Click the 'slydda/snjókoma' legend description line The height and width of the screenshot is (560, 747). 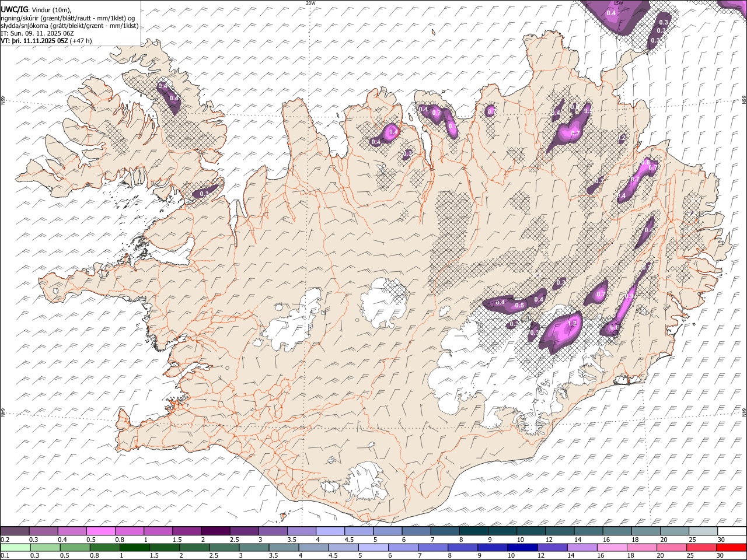tap(69, 25)
